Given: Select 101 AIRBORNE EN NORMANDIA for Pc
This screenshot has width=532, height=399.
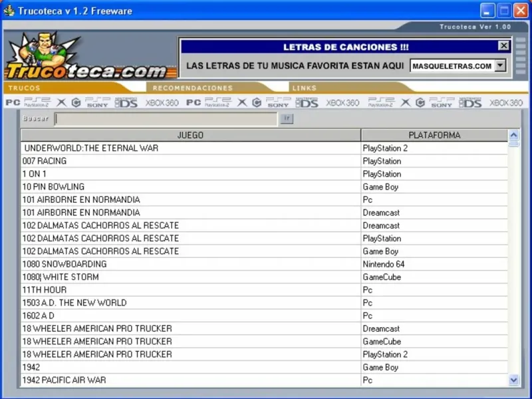Looking at the screenshot, I should coord(264,199).
